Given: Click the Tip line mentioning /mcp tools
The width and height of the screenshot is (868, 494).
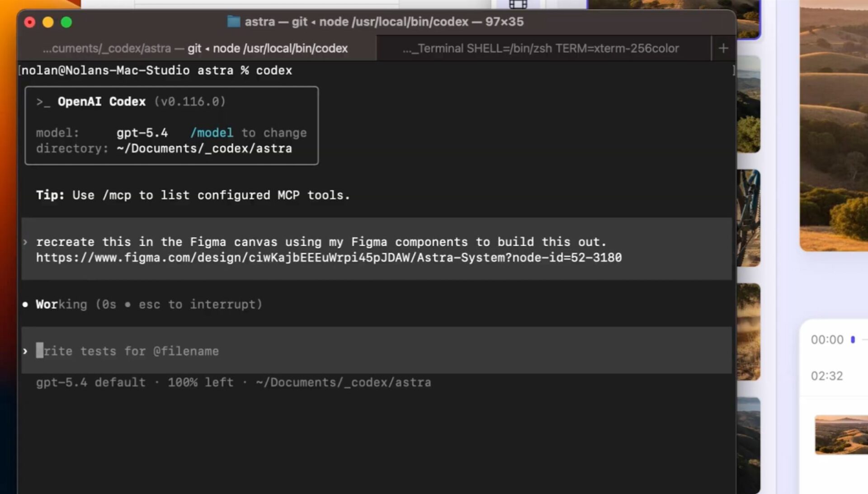Looking at the screenshot, I should 193,195.
